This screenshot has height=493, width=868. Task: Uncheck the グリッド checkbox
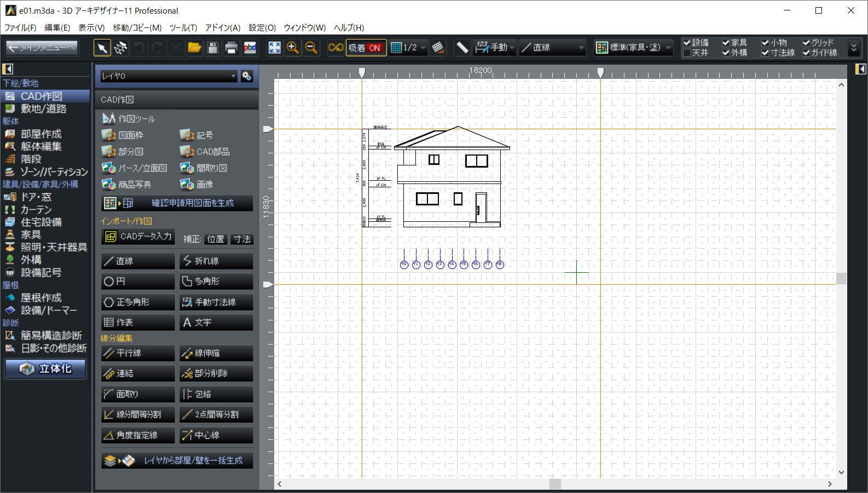click(806, 43)
